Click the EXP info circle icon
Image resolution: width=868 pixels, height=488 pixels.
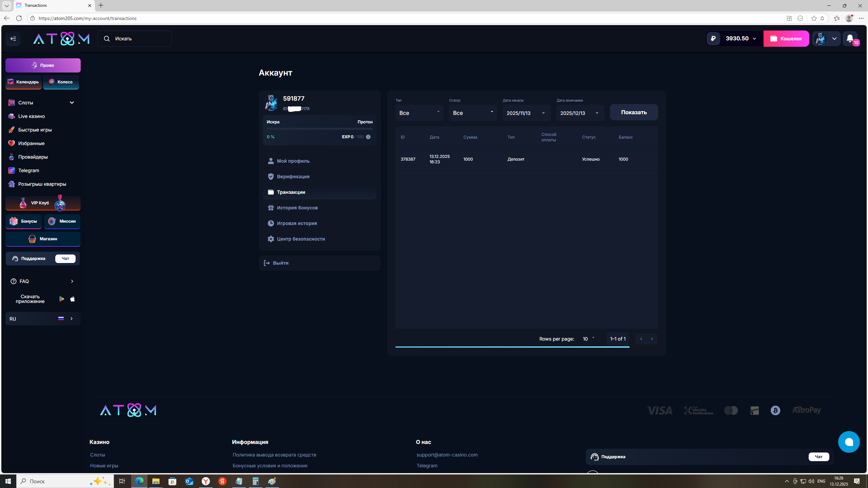pyautogui.click(x=368, y=137)
